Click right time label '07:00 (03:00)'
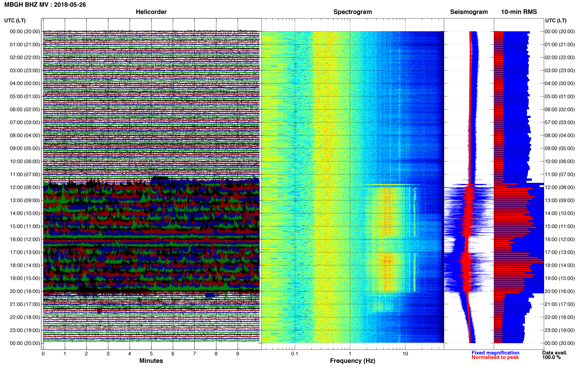Image resolution: width=588 pixels, height=368 pixels. 560,122
